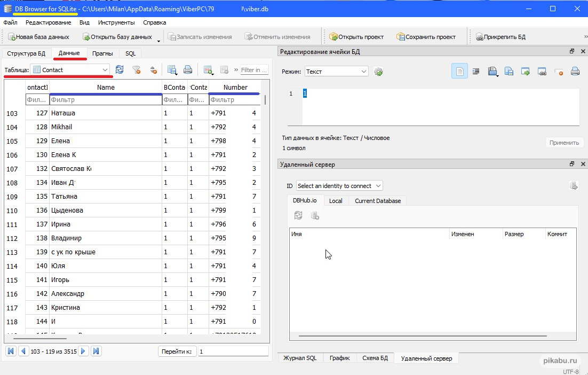The image size is (588, 375).
Task: Switch to the Структура БД tab
Action: (x=26, y=53)
